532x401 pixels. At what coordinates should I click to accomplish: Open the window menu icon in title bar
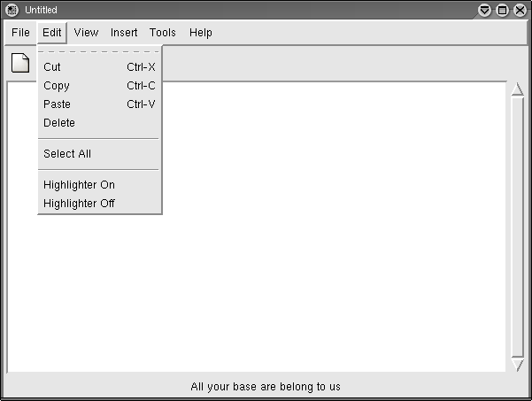pyautogui.click(x=12, y=10)
